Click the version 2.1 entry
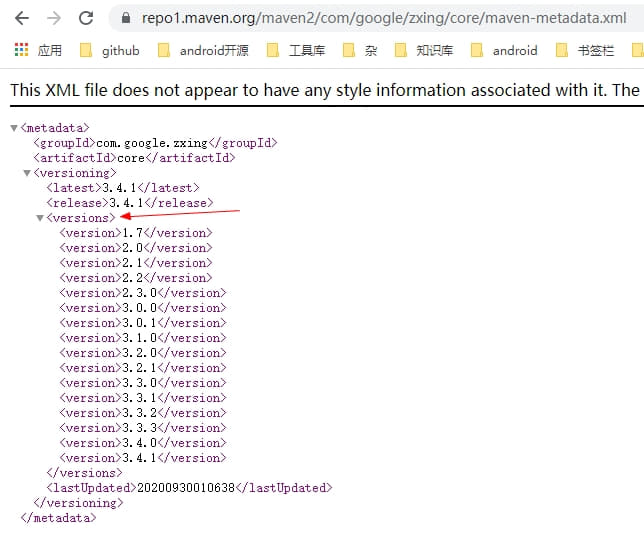 (x=136, y=263)
